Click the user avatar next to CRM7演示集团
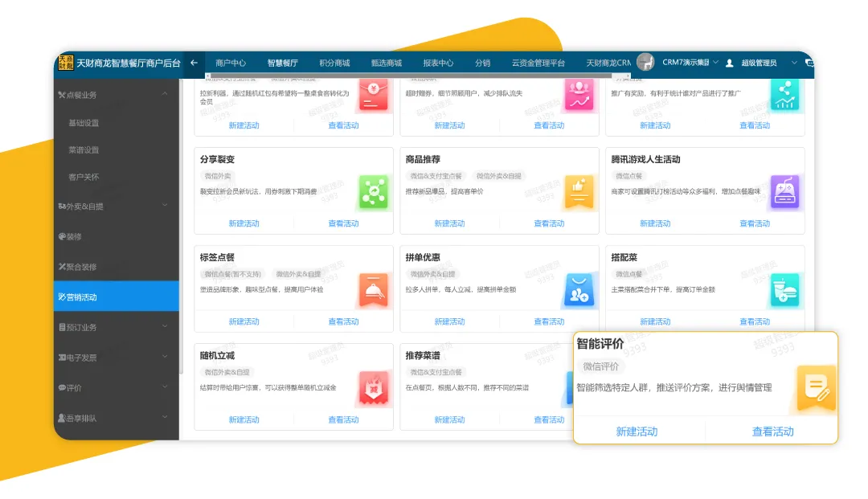 pyautogui.click(x=645, y=62)
